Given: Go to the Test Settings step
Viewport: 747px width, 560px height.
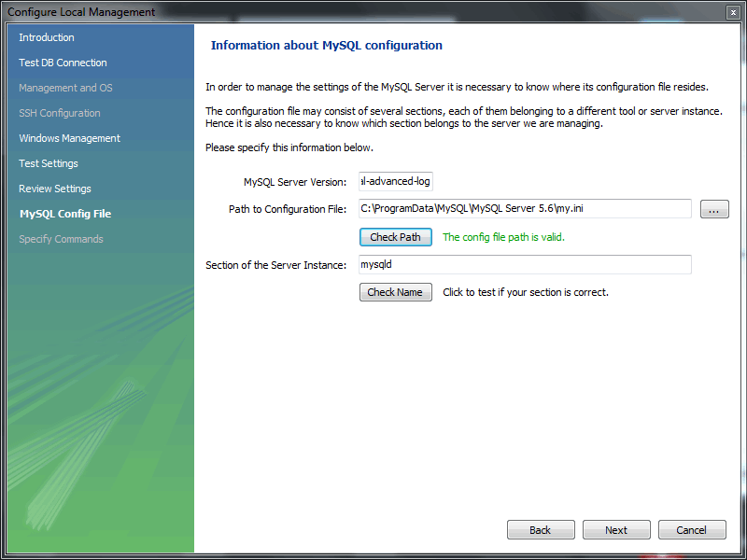Looking at the screenshot, I should (x=49, y=163).
